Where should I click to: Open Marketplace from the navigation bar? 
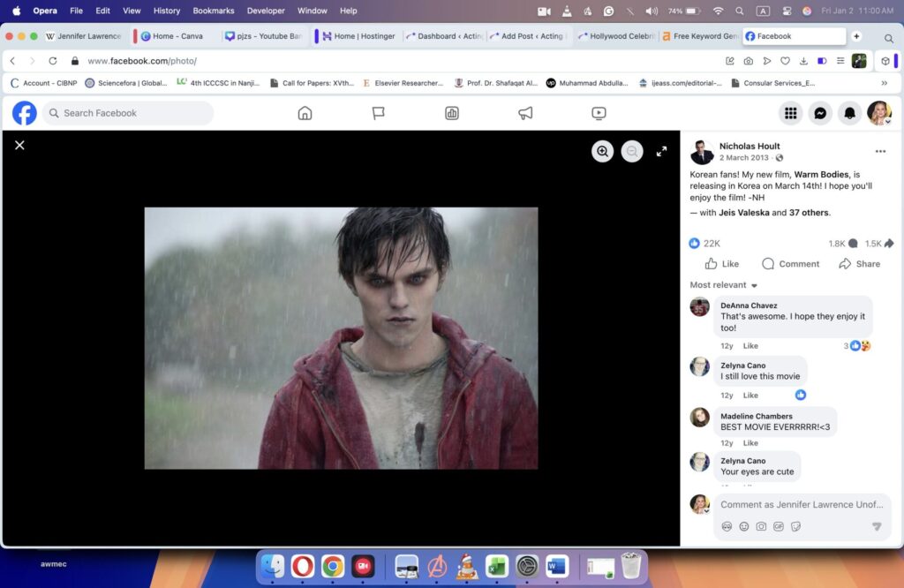pos(451,113)
